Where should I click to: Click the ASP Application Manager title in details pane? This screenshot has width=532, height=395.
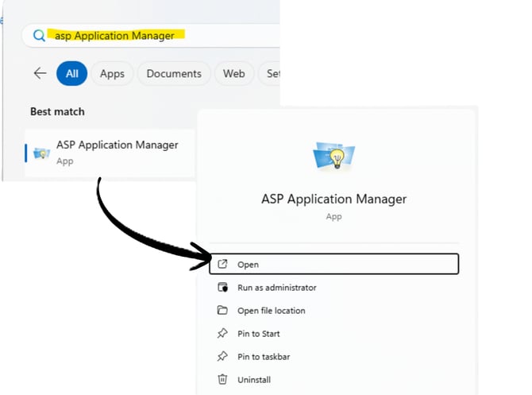[333, 199]
